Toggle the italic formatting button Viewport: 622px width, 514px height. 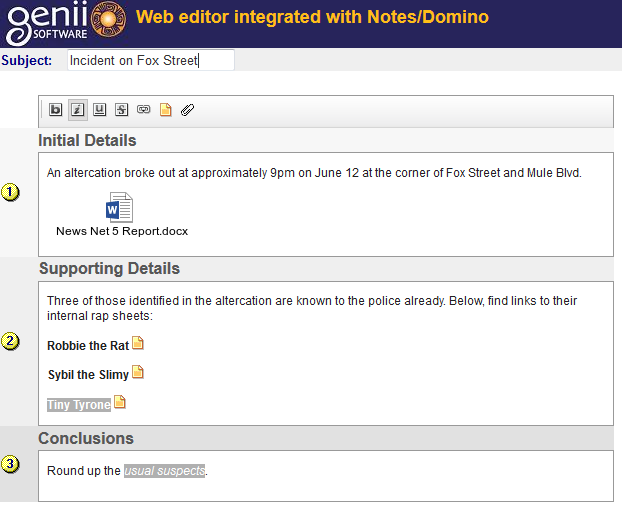77,110
